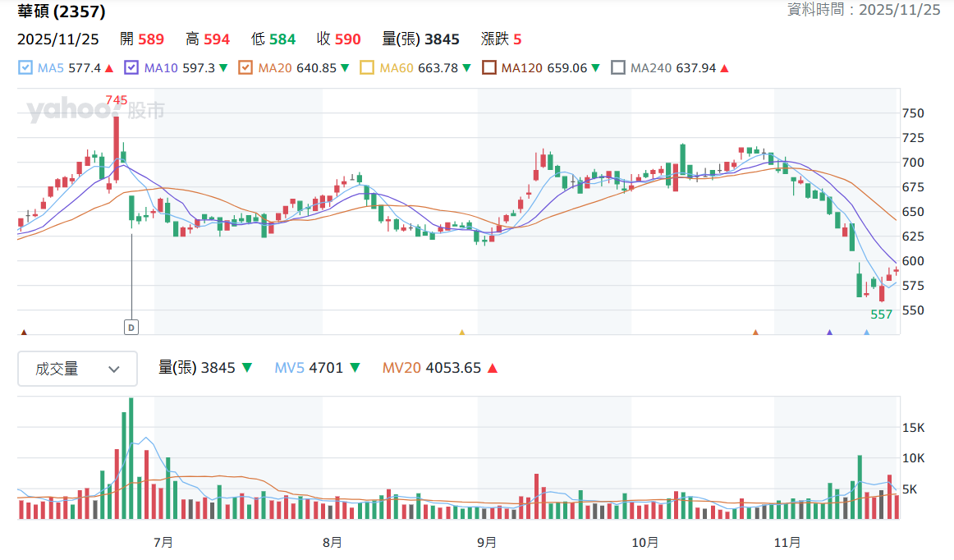This screenshot has height=560, width=954.
Task: Click the dark red triangle at chart start
Action: pyautogui.click(x=24, y=333)
